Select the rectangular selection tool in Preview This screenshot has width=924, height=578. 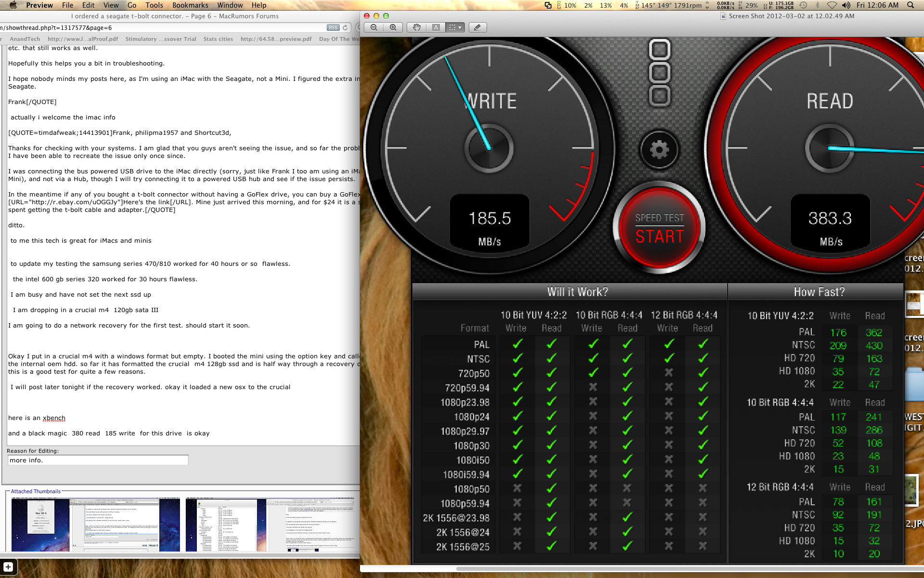point(452,27)
